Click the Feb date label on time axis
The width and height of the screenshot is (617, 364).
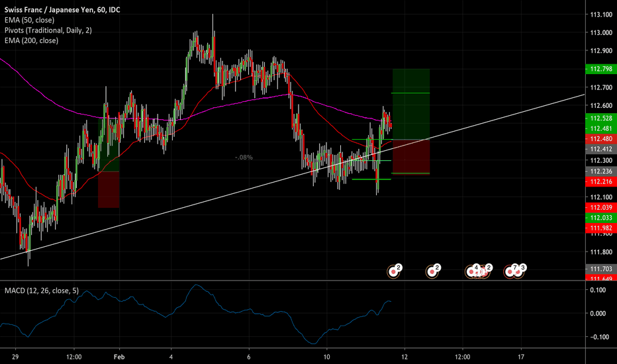click(x=119, y=357)
